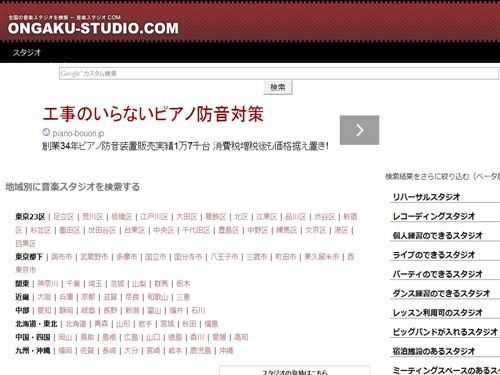The height and width of the screenshot is (375, 500).
Task: Open the 足立区 area link
Action: pos(63,217)
